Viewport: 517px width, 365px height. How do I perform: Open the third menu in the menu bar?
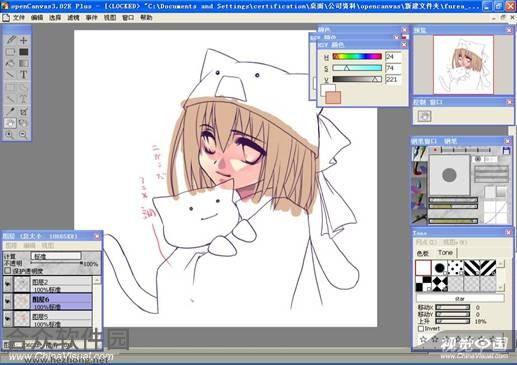click(55, 18)
